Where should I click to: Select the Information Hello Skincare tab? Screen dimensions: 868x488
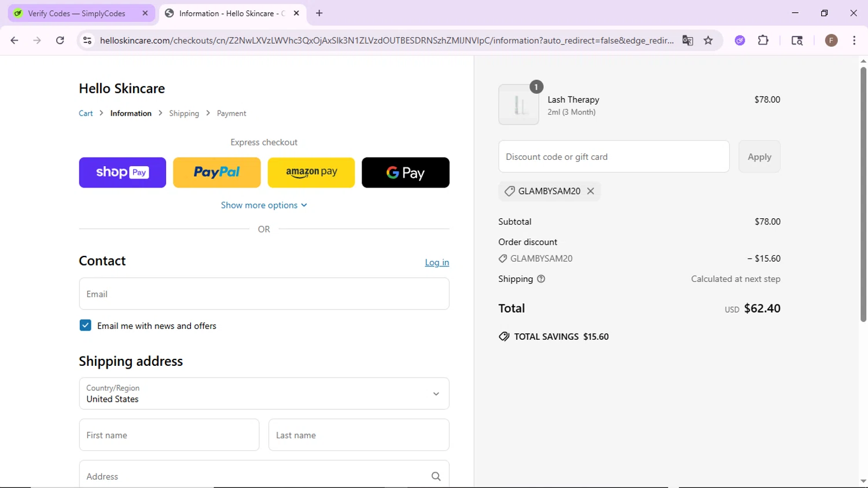point(233,13)
